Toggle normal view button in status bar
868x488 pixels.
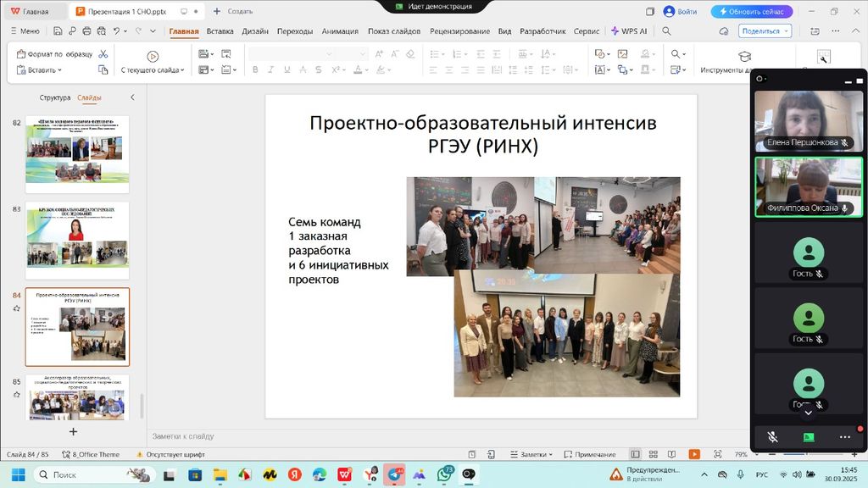(636, 455)
